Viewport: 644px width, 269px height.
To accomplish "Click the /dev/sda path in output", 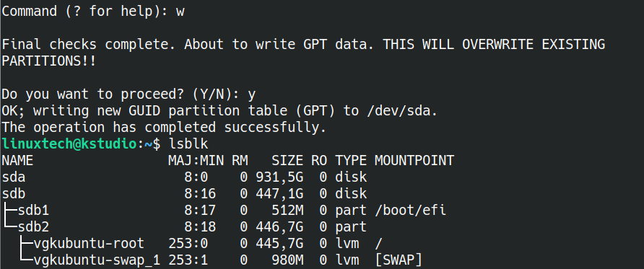I will coord(397,111).
